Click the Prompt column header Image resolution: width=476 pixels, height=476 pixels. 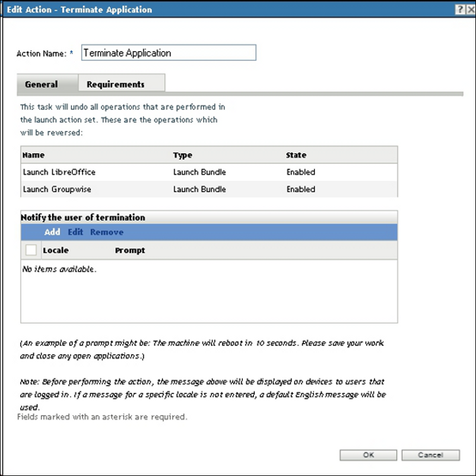[x=130, y=250]
